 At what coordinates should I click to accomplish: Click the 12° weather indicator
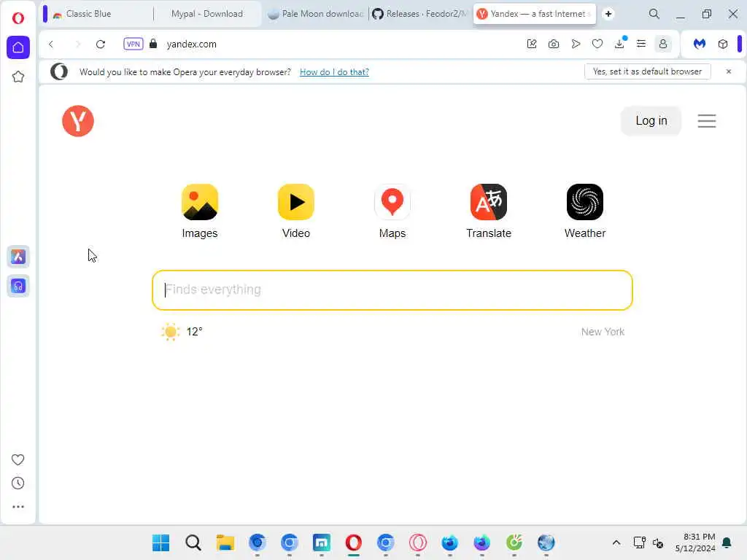click(182, 332)
